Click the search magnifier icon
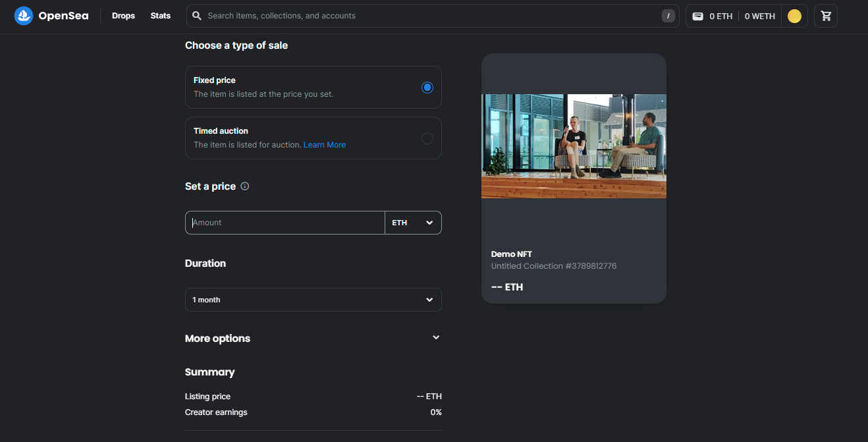The image size is (868, 442). [197, 16]
